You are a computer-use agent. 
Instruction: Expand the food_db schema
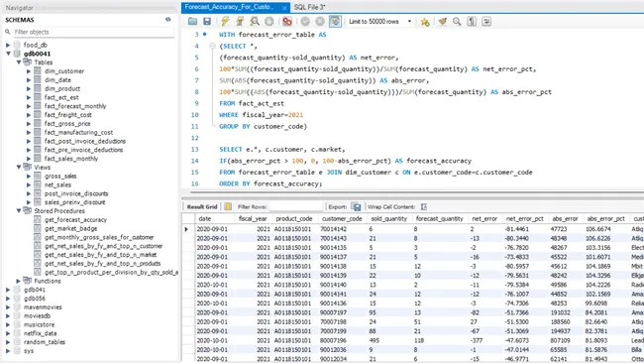tap(8, 45)
